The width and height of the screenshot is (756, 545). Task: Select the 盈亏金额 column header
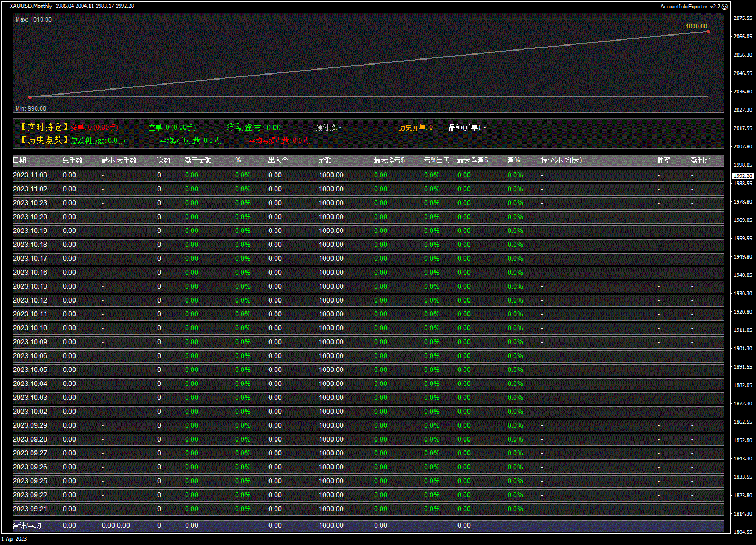[x=198, y=160]
